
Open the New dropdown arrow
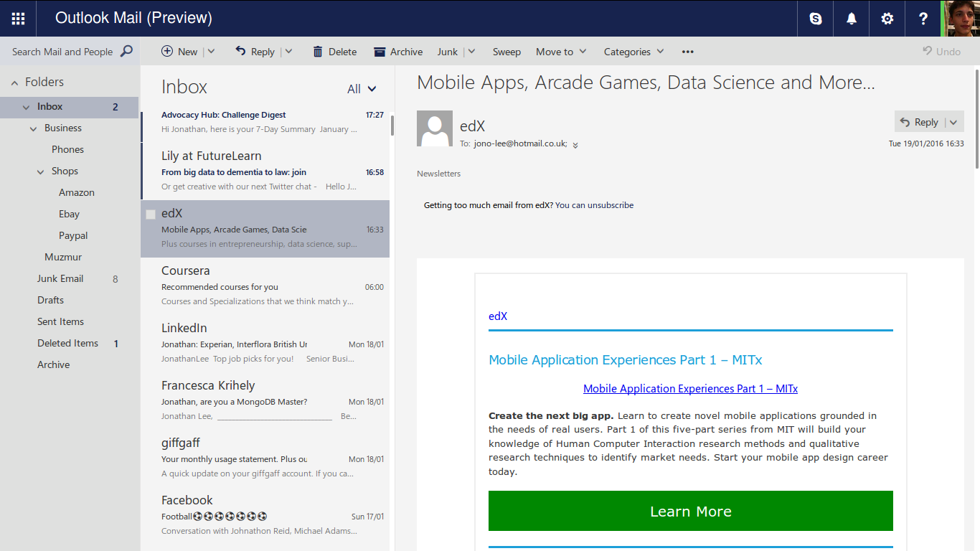pyautogui.click(x=211, y=52)
